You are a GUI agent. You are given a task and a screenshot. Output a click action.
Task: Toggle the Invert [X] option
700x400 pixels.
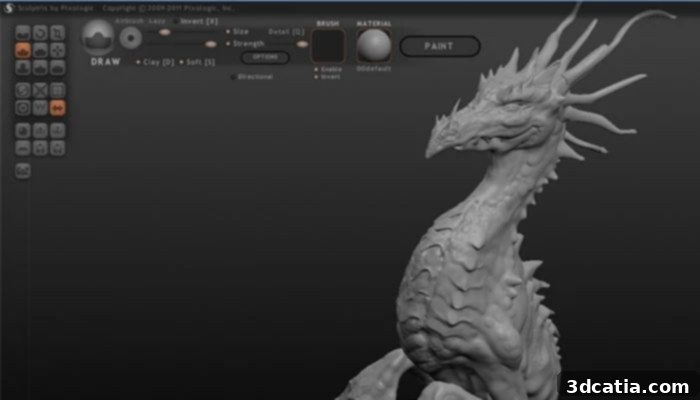point(196,21)
